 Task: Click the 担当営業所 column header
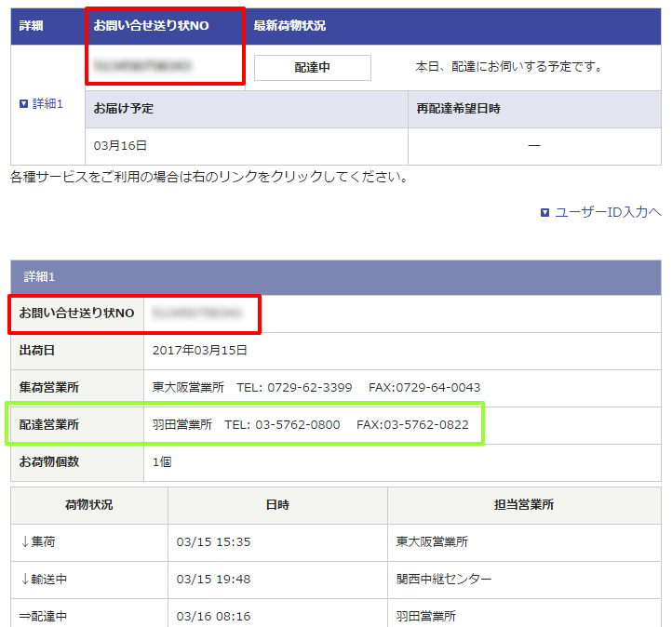coord(524,505)
